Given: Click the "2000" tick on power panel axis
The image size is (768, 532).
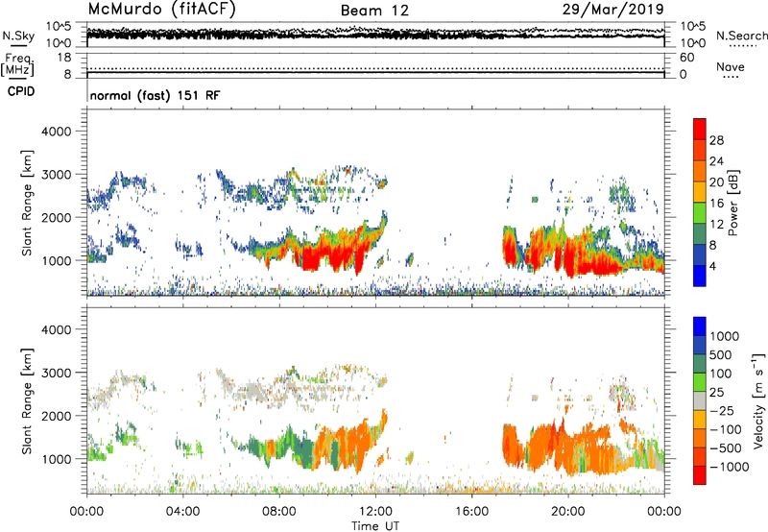Looking at the screenshot, I should (x=57, y=217).
